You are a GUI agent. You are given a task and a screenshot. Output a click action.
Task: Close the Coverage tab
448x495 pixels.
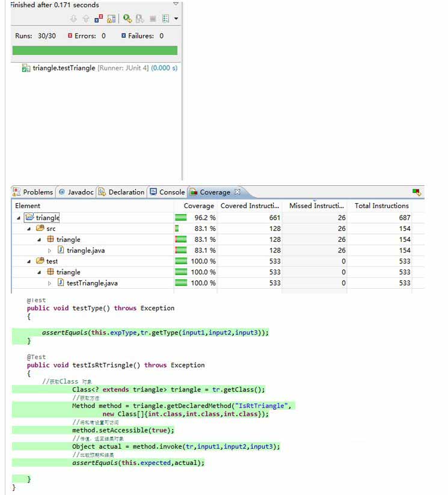[238, 192]
